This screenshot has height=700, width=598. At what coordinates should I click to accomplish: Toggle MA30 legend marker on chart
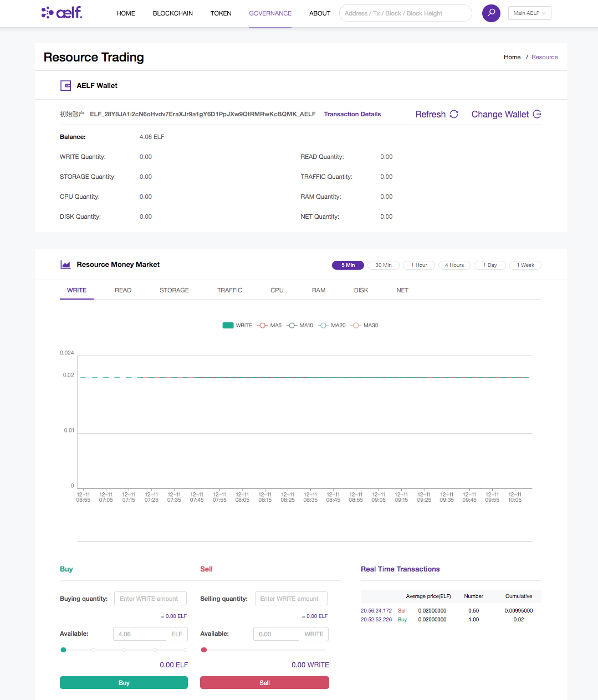[x=356, y=326]
